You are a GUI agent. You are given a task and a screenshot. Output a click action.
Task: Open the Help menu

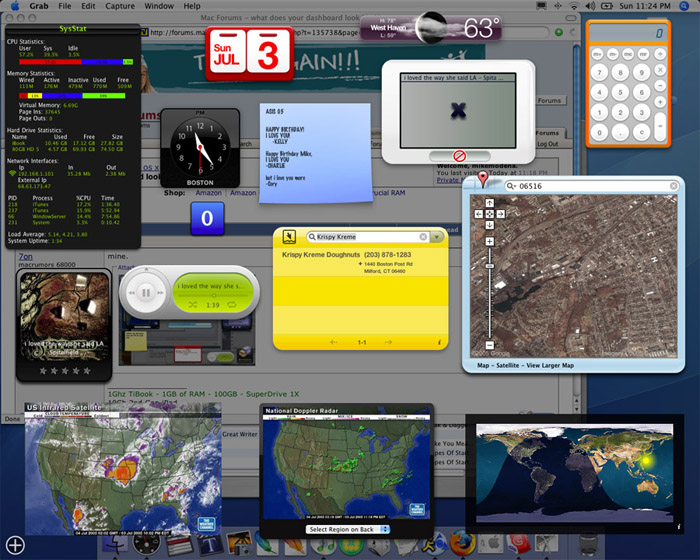(192, 6)
